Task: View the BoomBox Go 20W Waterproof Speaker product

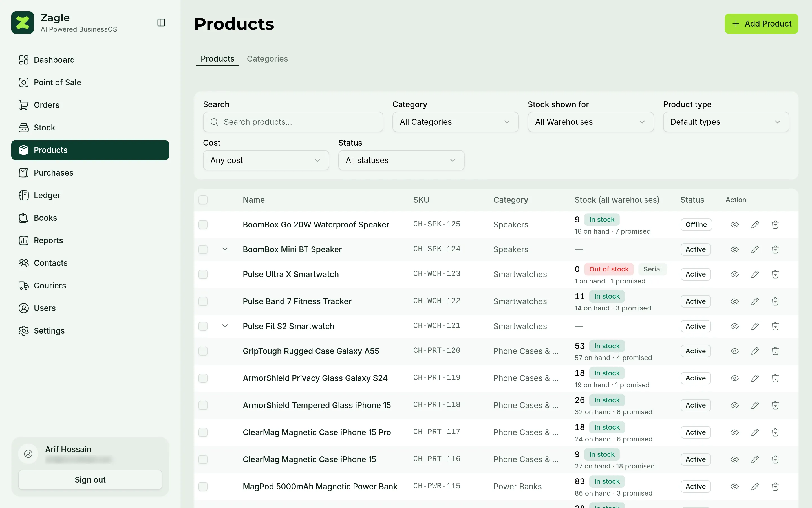Action: [734, 224]
